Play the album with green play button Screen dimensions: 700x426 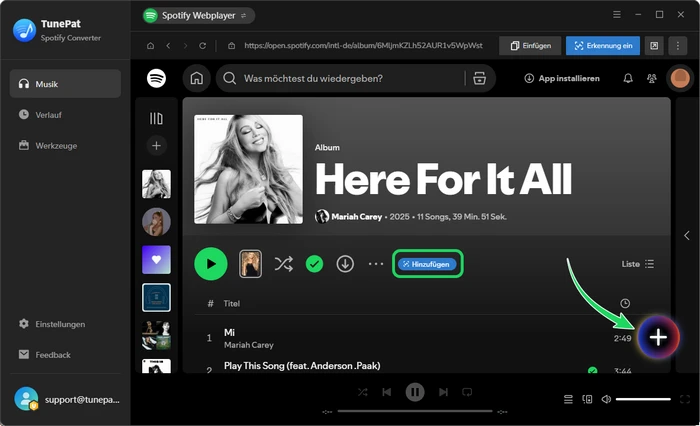pyautogui.click(x=211, y=264)
